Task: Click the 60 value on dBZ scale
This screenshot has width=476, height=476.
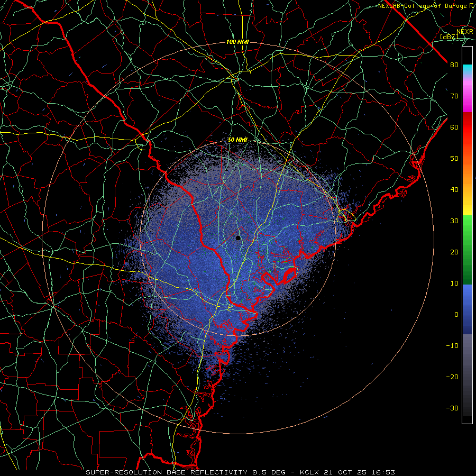Action: coord(454,127)
